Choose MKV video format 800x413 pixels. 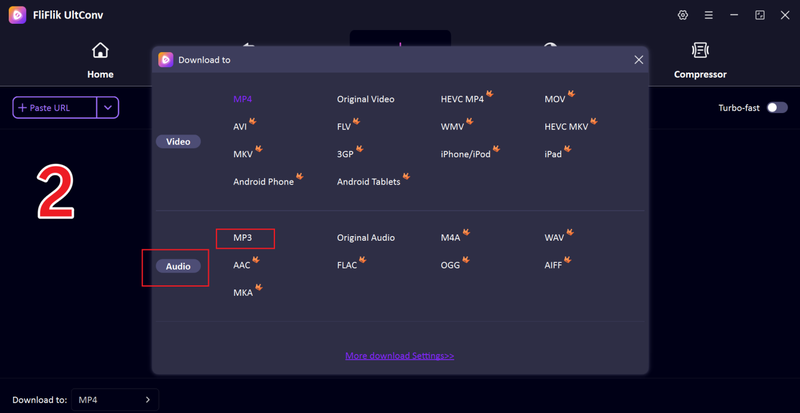pos(243,154)
